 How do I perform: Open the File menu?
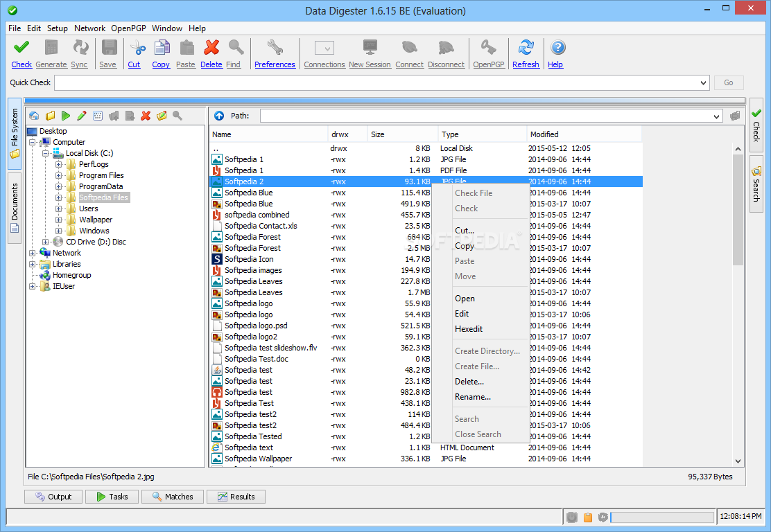[x=15, y=28]
